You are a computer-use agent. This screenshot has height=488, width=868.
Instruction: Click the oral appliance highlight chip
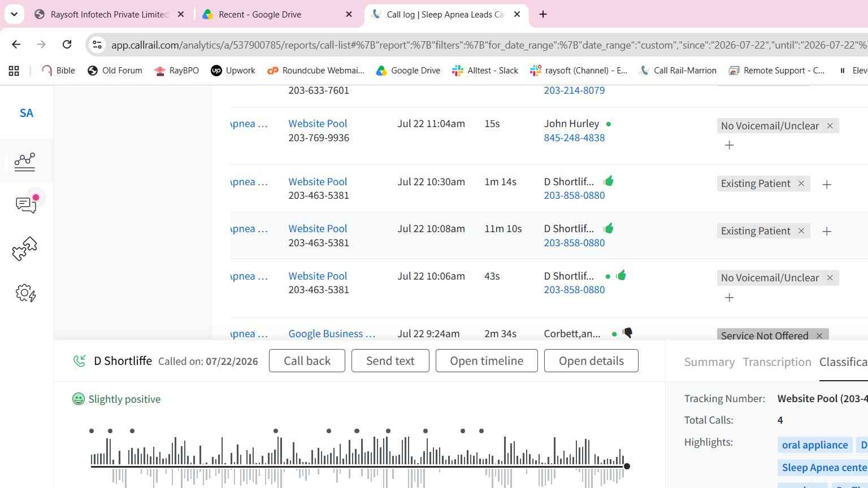[815, 445]
